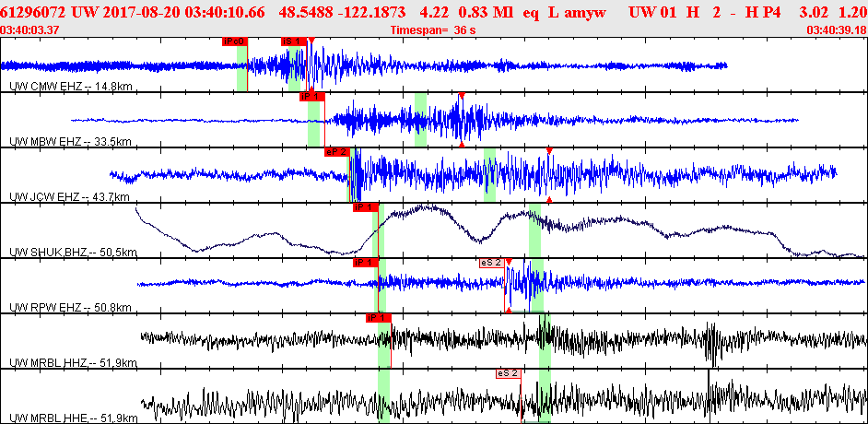This screenshot has height=424, width=868.
Task: Click bottom red amplitude triangle on MBW trace
Action: click(462, 145)
